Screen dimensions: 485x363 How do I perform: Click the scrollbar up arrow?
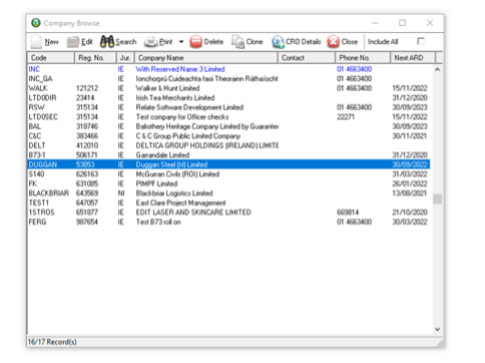pyautogui.click(x=437, y=69)
